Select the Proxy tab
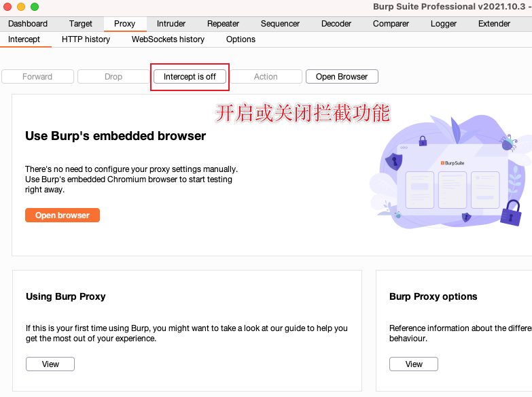The image size is (532, 397). coord(125,24)
